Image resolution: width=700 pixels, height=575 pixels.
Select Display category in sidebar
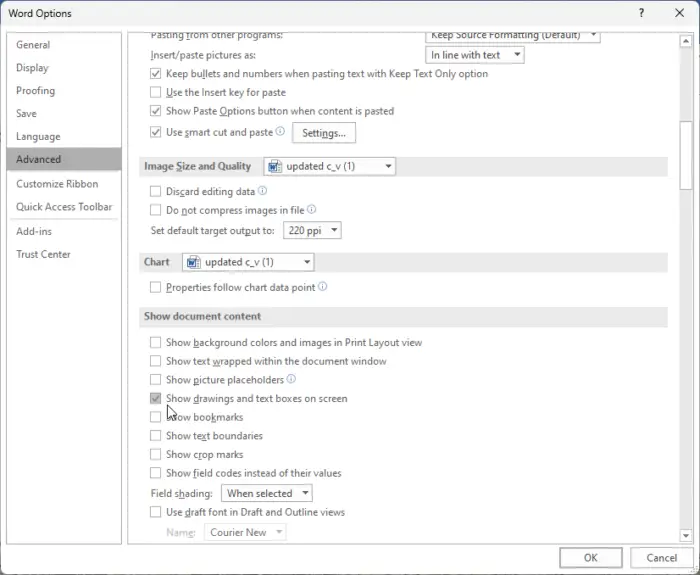64,67
